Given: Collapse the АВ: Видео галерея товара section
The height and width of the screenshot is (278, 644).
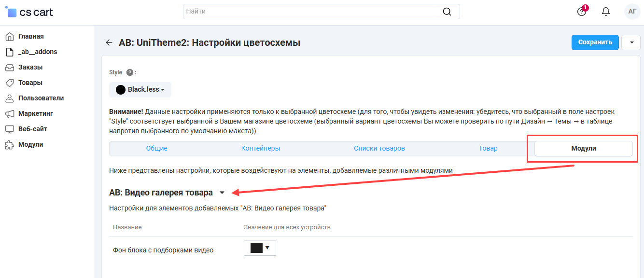Looking at the screenshot, I should (x=222, y=192).
